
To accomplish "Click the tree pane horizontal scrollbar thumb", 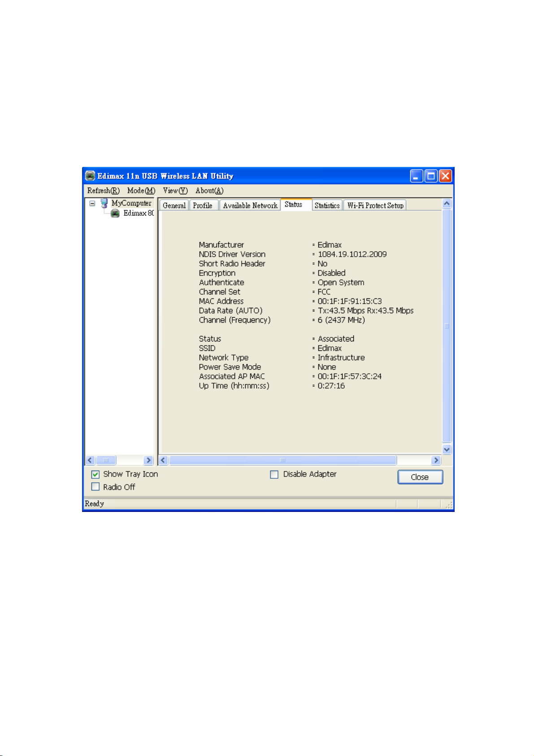I will point(106,460).
